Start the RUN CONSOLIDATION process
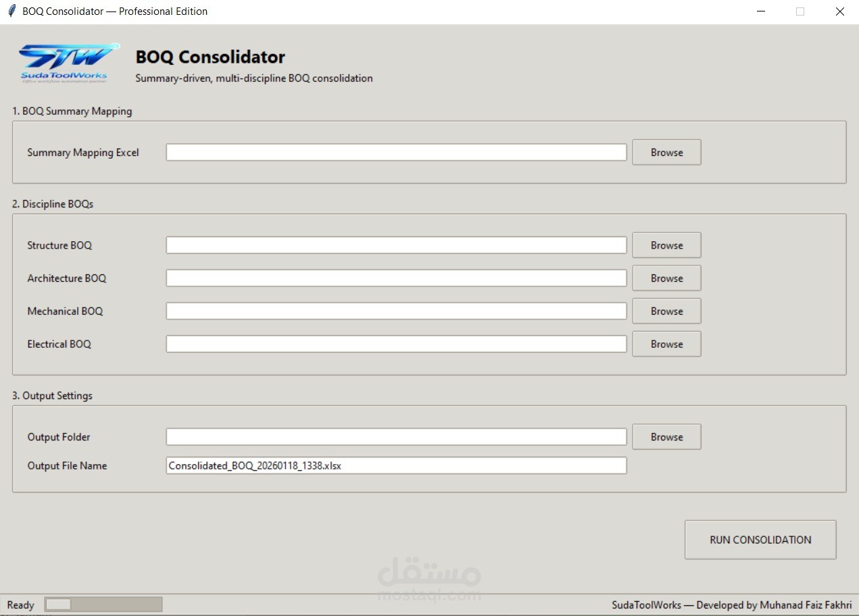Image resolution: width=859 pixels, height=616 pixels. pyautogui.click(x=760, y=540)
